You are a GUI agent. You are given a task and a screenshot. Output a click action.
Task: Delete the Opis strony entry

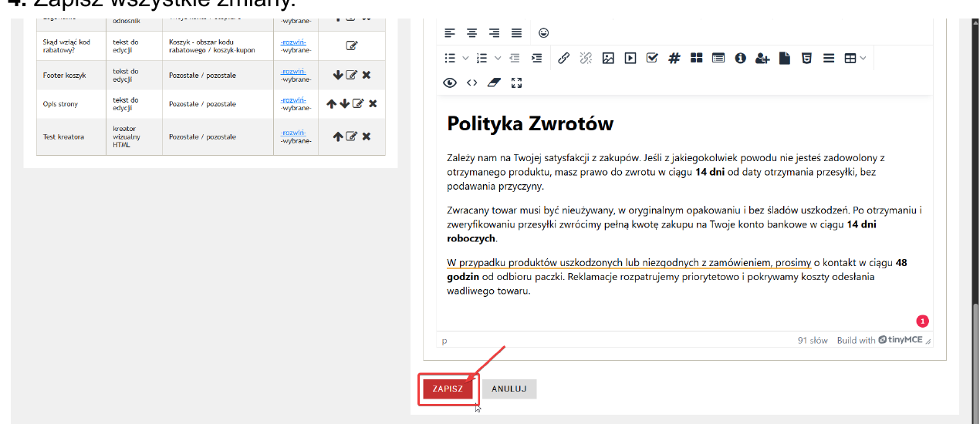click(x=373, y=103)
